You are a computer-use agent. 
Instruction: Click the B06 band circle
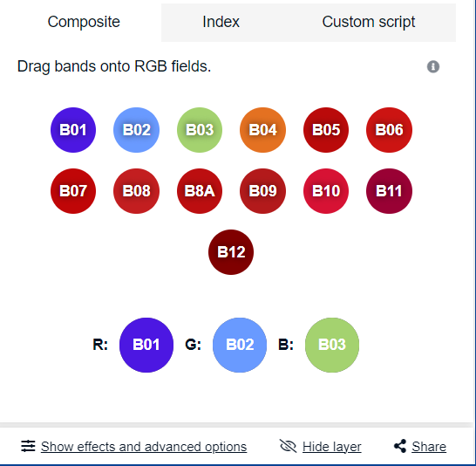coord(389,130)
